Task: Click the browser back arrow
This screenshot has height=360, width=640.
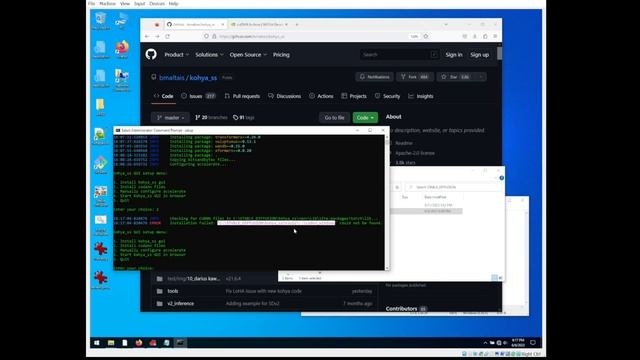Action: (x=147, y=36)
